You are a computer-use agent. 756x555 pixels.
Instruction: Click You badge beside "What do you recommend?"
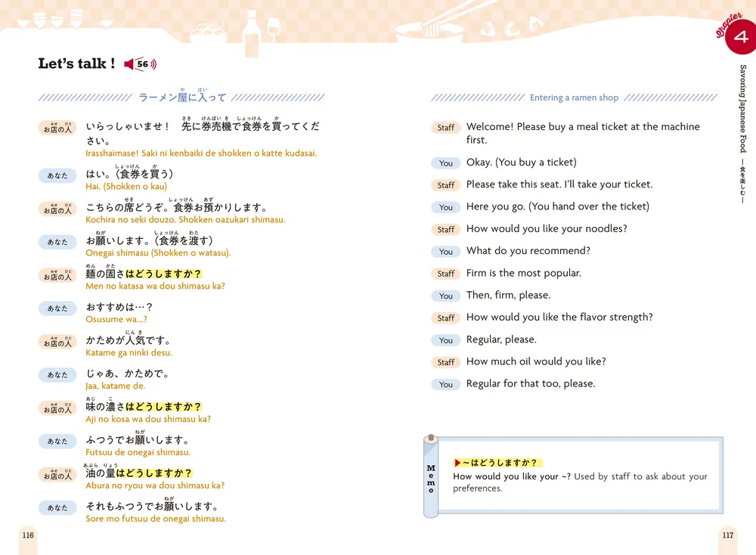[x=445, y=252]
